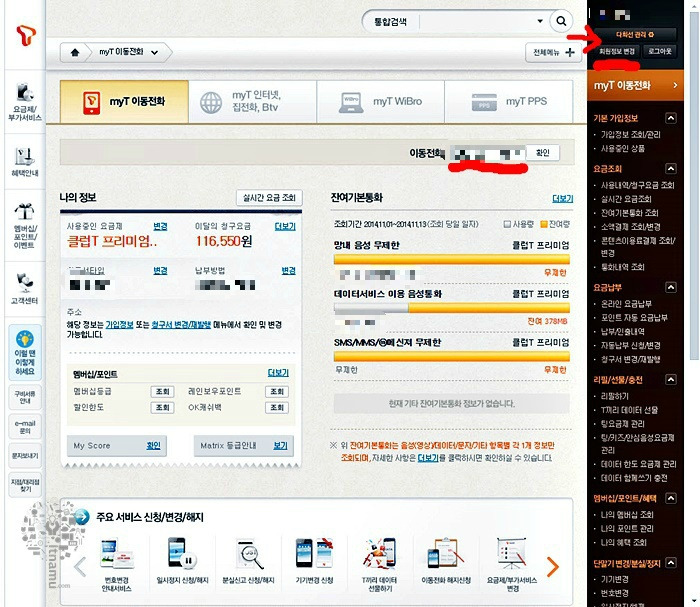Switch to the myT PPS tab
The width and height of the screenshot is (700, 607).
click(509, 101)
